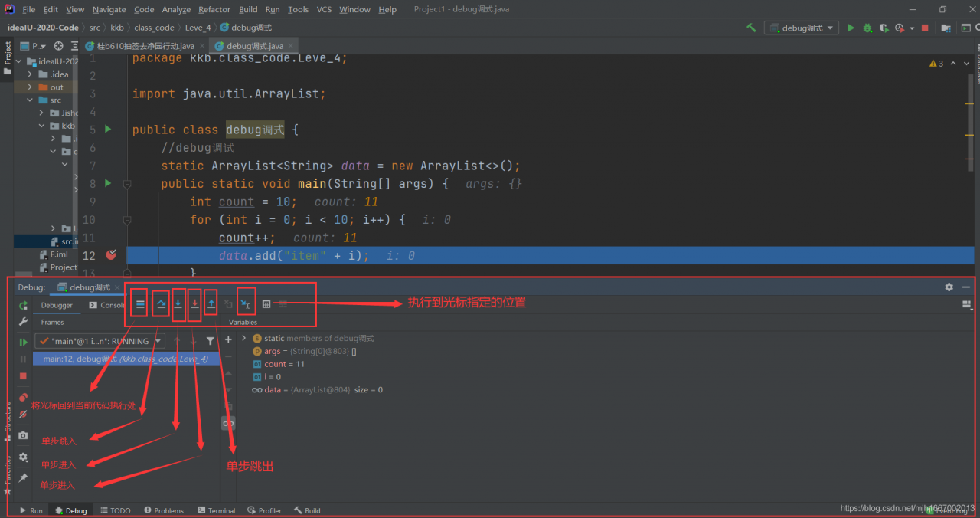
Task: Click class_code in breadcrumb path
Action: pyautogui.click(x=155, y=28)
